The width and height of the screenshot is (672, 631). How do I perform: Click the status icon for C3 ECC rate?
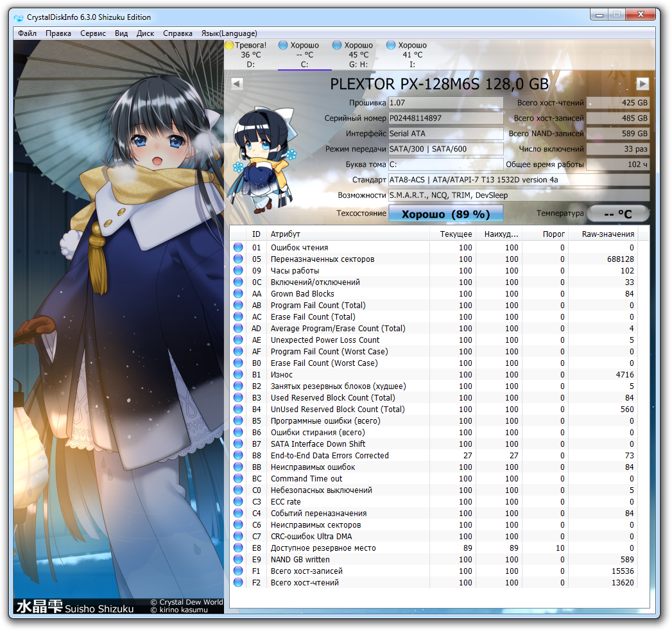click(x=238, y=502)
